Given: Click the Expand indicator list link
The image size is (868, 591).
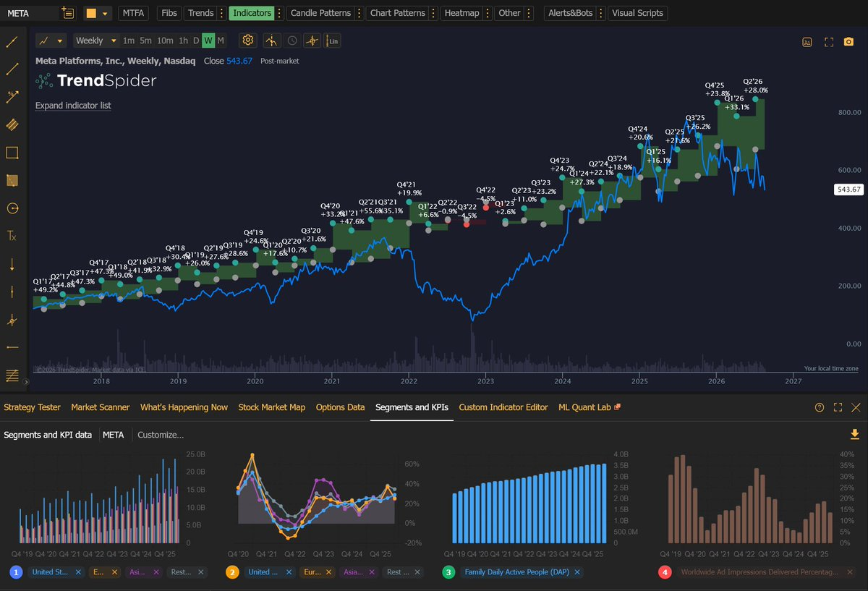Looking at the screenshot, I should click(x=73, y=106).
